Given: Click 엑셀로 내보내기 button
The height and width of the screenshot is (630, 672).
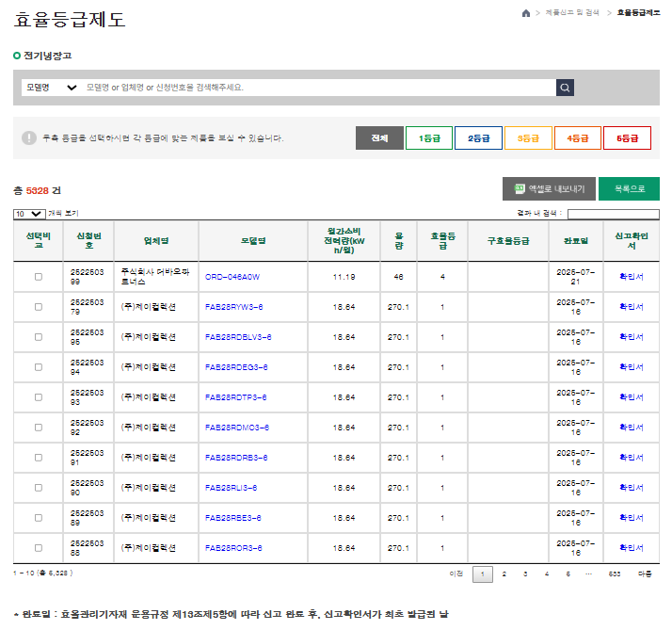Looking at the screenshot, I should click(549, 188).
